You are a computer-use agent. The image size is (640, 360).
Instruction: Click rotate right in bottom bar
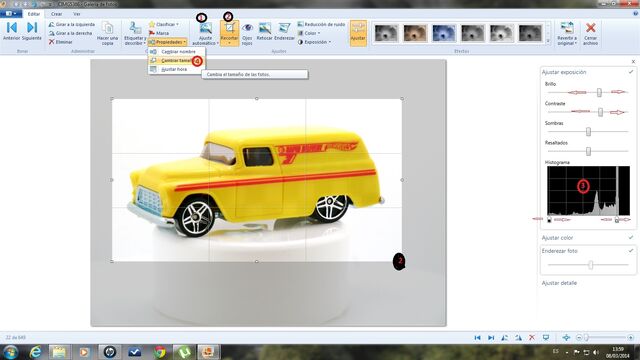518,338
